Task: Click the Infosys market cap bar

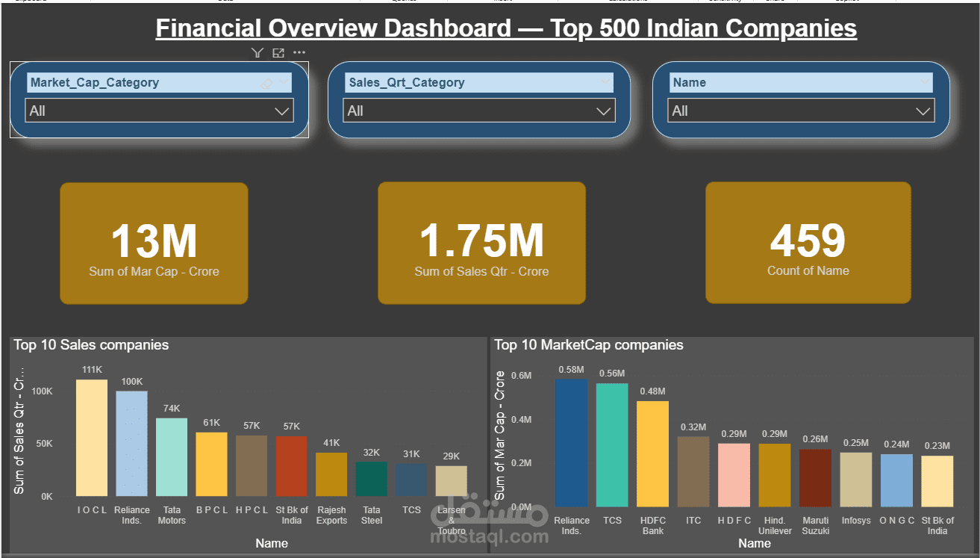Action: pos(856,480)
